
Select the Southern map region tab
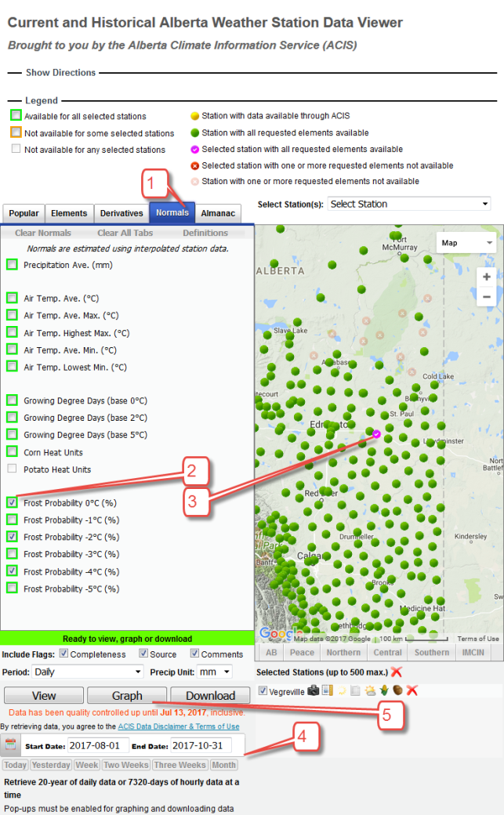point(432,652)
